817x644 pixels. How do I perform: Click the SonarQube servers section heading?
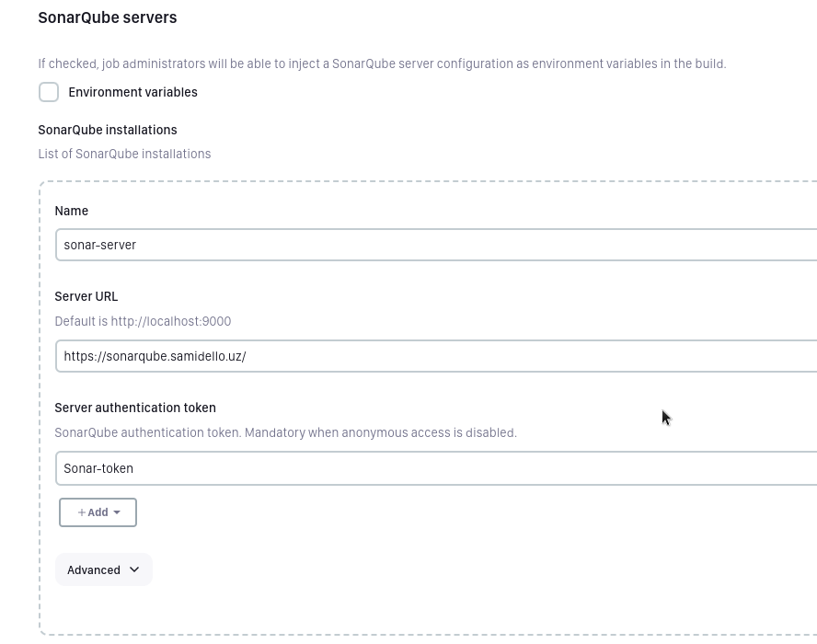click(108, 17)
